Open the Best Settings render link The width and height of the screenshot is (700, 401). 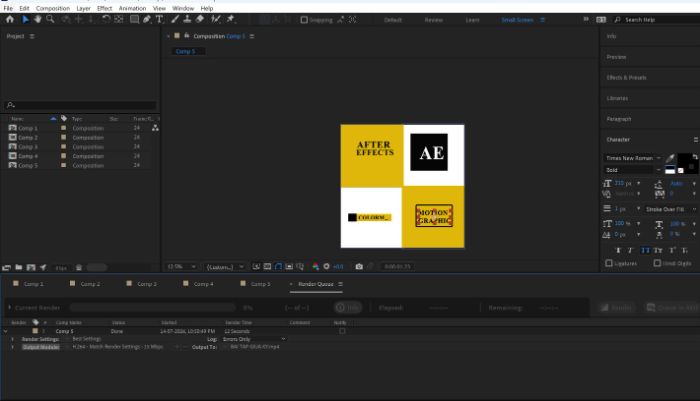click(87, 339)
